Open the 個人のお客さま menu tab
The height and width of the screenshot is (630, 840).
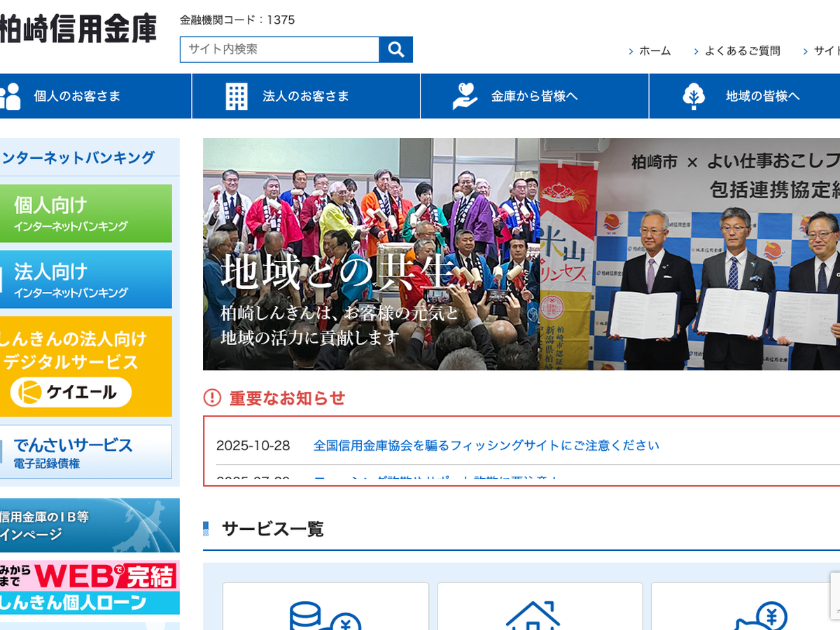pos(77,97)
